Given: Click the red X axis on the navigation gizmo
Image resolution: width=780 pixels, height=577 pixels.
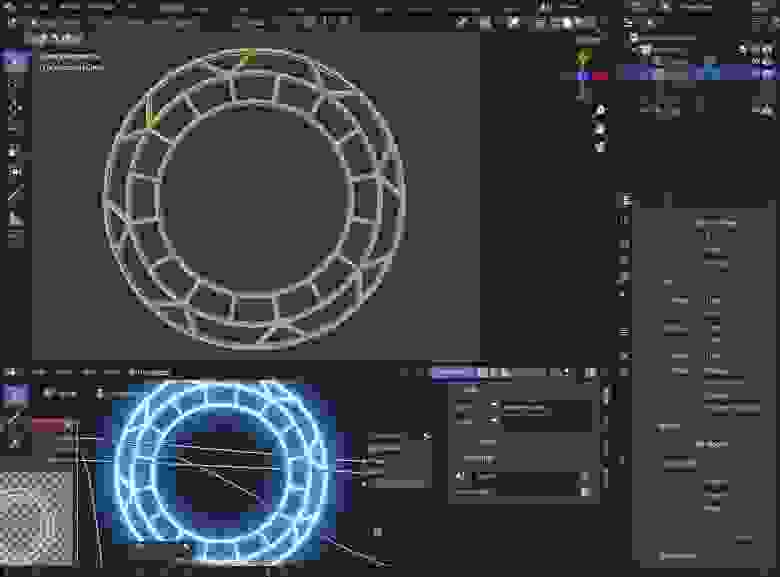Looking at the screenshot, I should click(600, 76).
